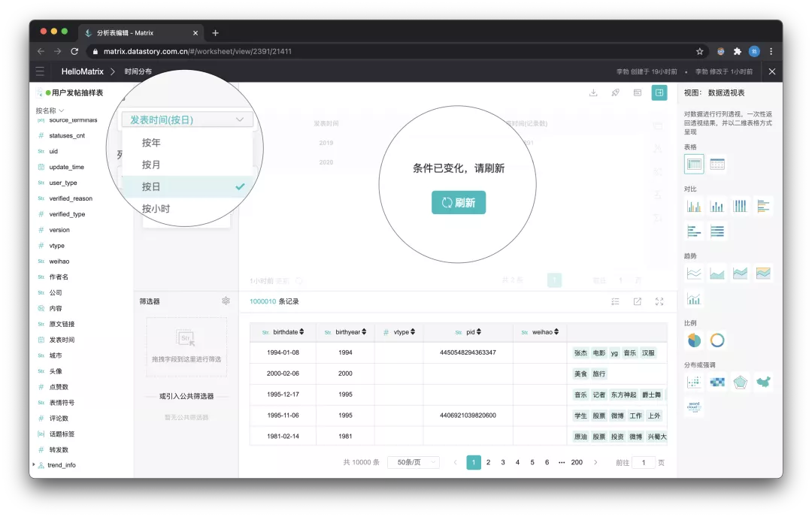
Task: Switch to the 分析表编辑 - Matrix browser tab
Action: pyautogui.click(x=140, y=32)
